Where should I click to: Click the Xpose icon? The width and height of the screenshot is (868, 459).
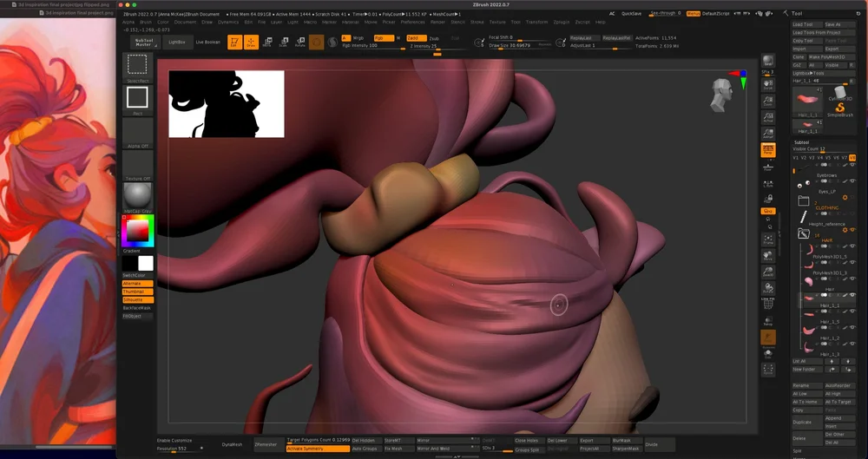tap(768, 370)
